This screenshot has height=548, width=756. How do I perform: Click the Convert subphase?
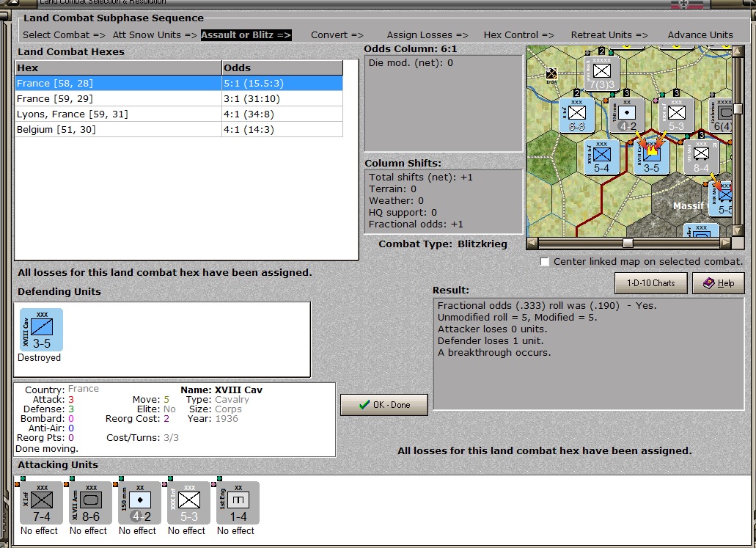337,34
